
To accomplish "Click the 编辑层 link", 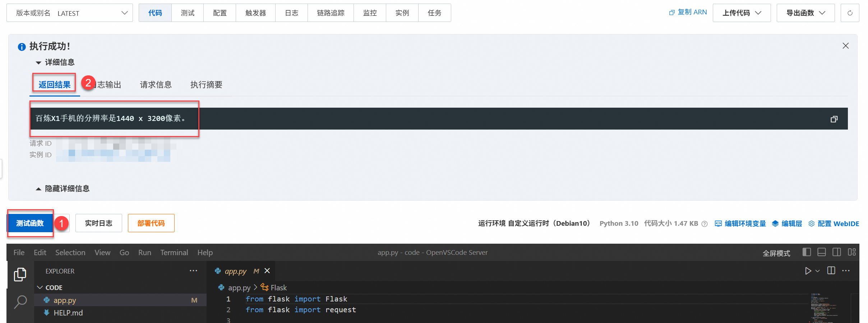I will tap(787, 224).
